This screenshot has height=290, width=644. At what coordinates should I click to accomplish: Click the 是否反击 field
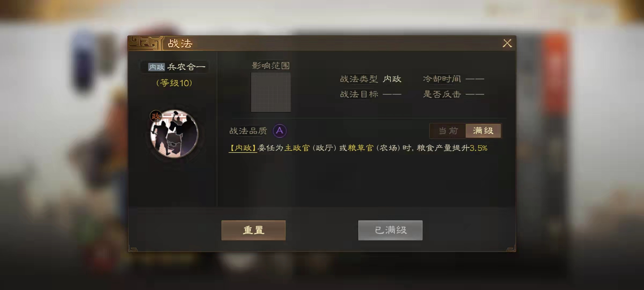tap(453, 94)
